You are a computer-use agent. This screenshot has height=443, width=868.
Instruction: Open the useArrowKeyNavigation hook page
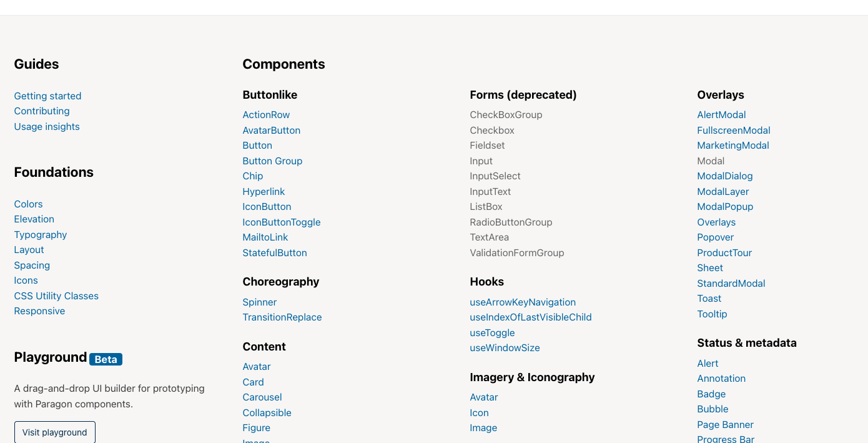523,302
